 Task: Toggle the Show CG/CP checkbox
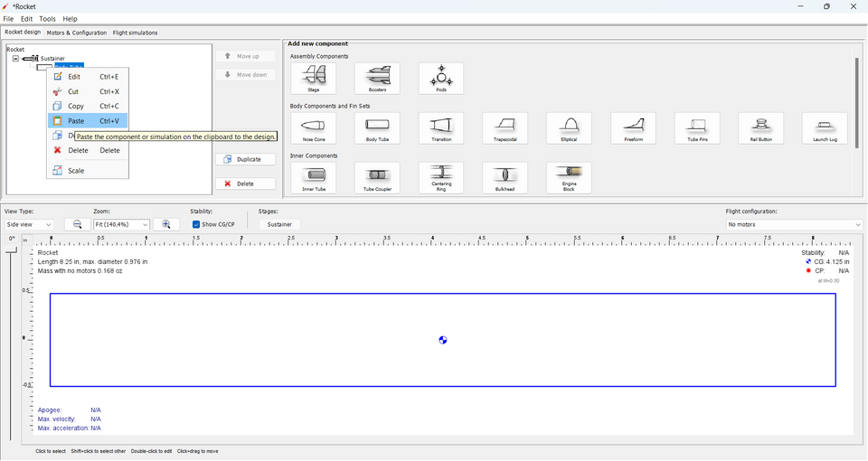tap(197, 224)
